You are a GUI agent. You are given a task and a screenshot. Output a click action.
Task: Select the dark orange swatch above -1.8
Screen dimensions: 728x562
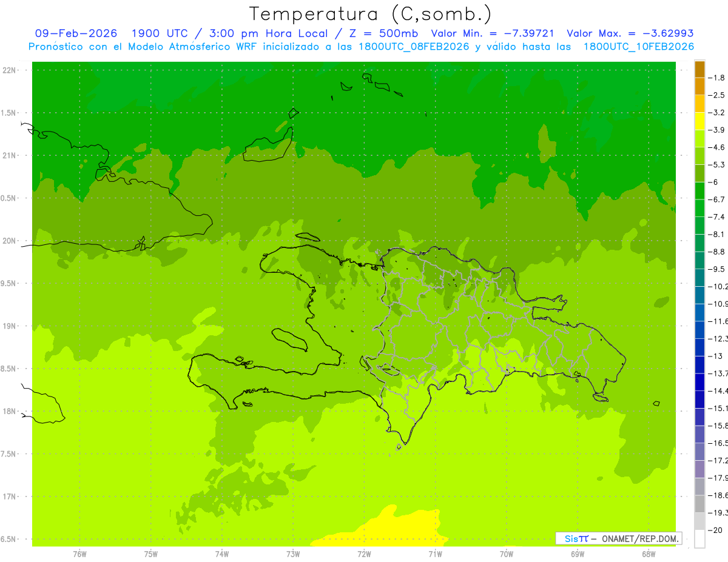point(699,69)
